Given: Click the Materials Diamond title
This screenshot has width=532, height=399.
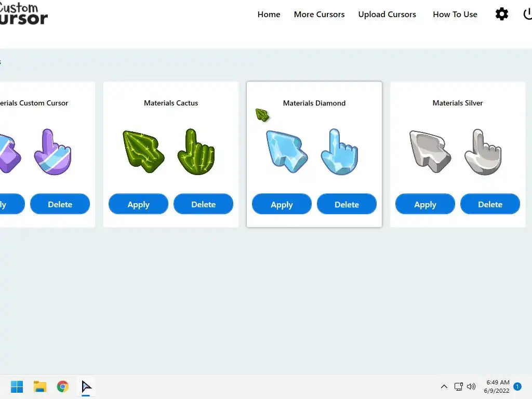Looking at the screenshot, I should 314,103.
